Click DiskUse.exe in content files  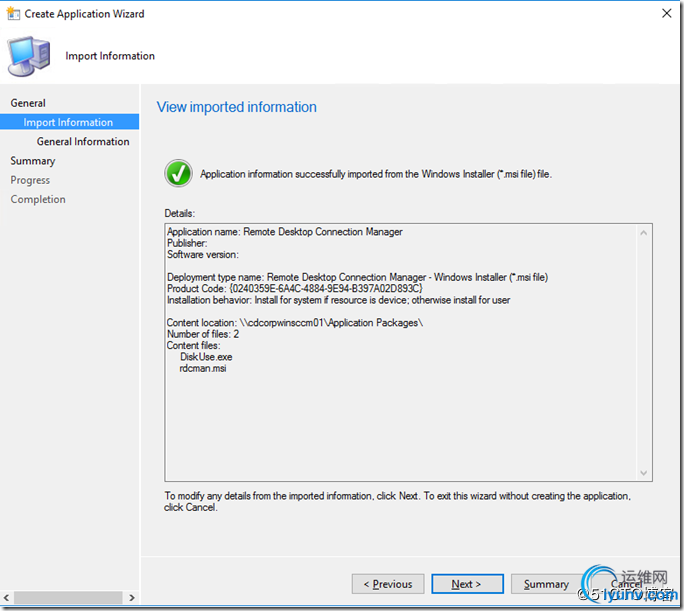tap(206, 357)
